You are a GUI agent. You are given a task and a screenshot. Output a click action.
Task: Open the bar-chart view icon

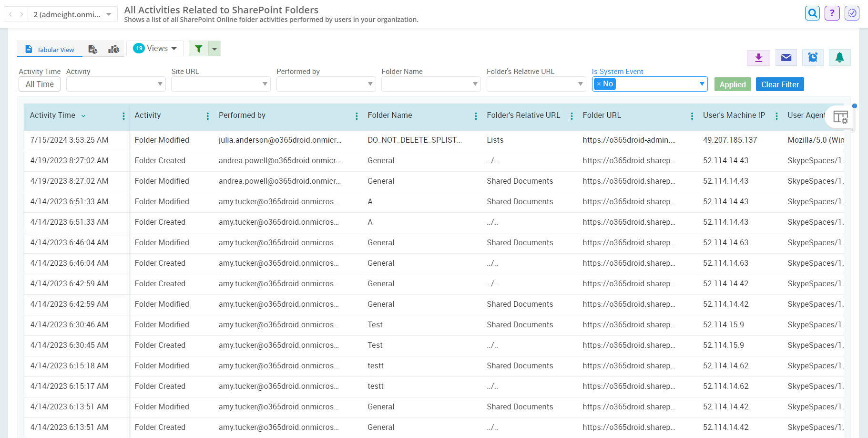113,49
